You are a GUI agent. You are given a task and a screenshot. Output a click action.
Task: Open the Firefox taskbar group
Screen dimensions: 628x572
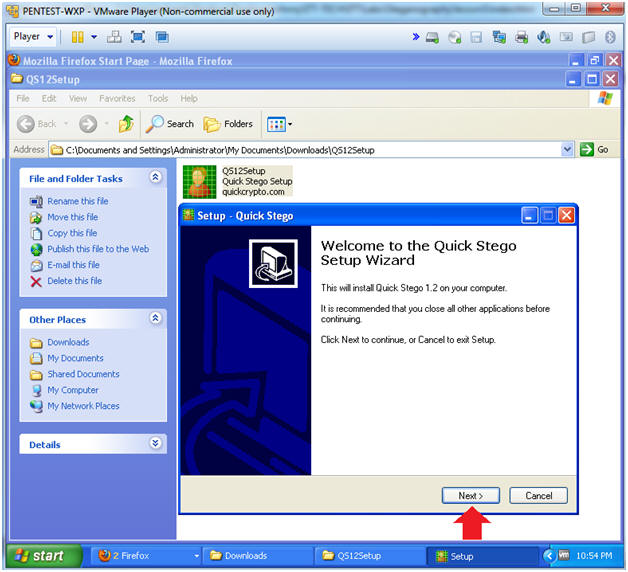pyautogui.click(x=149, y=556)
